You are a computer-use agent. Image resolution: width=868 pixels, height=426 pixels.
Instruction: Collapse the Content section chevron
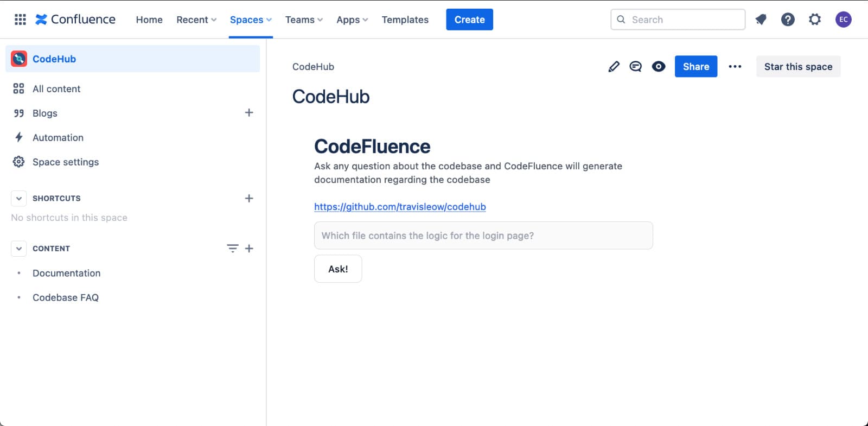coord(19,249)
